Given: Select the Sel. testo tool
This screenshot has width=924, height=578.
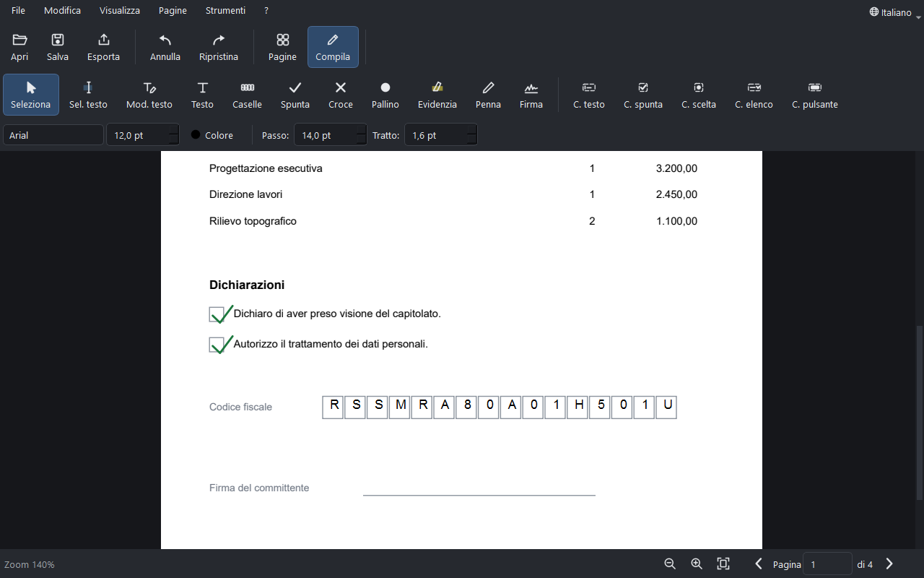Looking at the screenshot, I should pyautogui.click(x=88, y=95).
